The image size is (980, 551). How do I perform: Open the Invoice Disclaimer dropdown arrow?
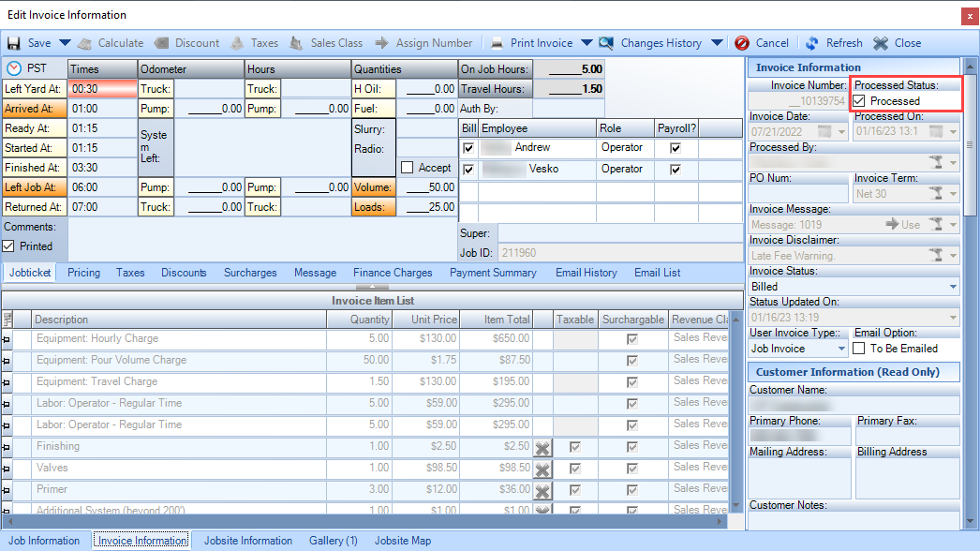point(953,255)
